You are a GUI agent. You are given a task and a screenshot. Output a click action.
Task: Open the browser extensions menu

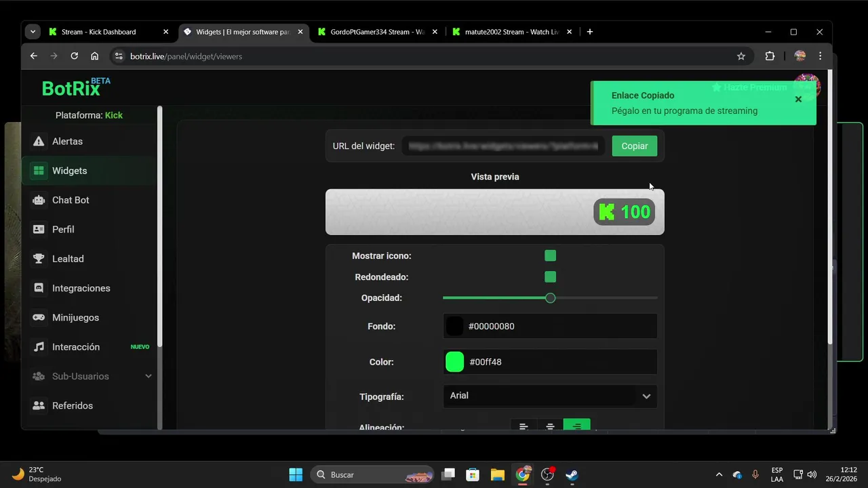click(x=770, y=56)
